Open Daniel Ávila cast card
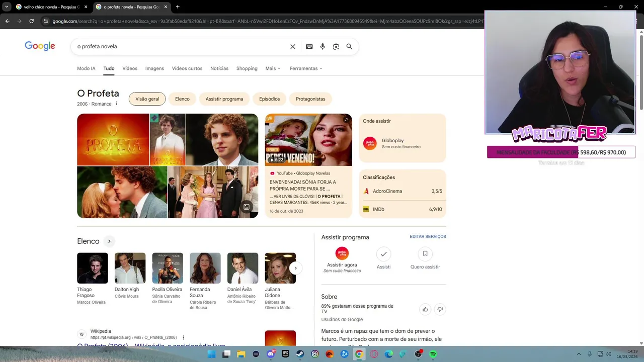The height and width of the screenshot is (362, 644). click(243, 279)
